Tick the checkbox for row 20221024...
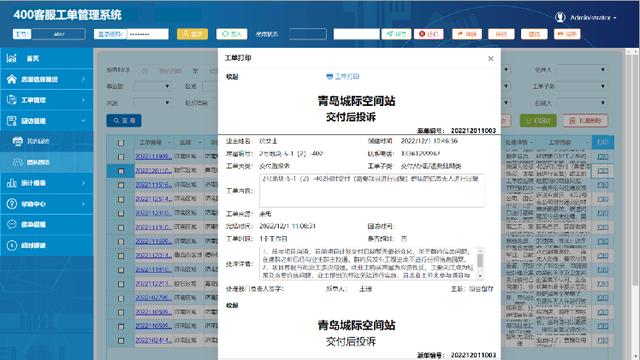 click(121, 340)
